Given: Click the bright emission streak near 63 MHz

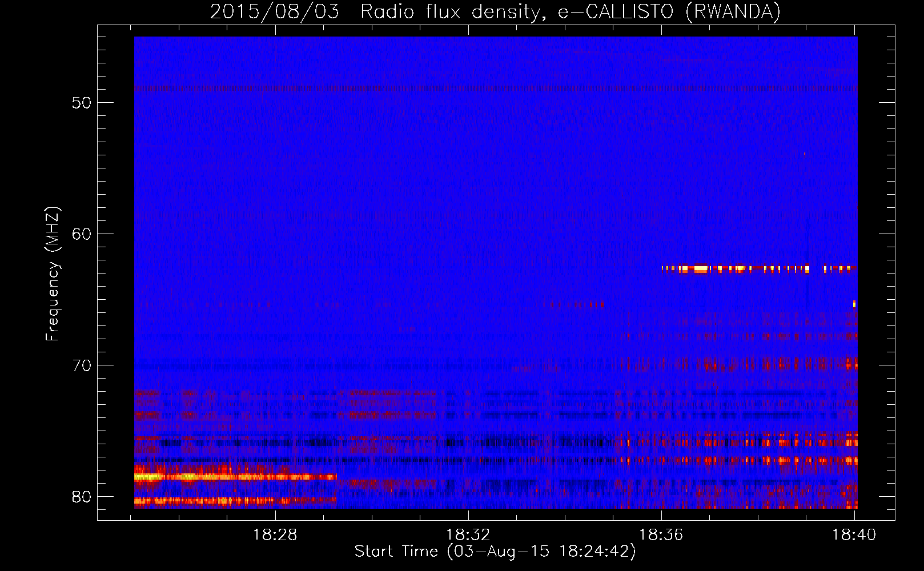Looking at the screenshot, I should (x=760, y=268).
